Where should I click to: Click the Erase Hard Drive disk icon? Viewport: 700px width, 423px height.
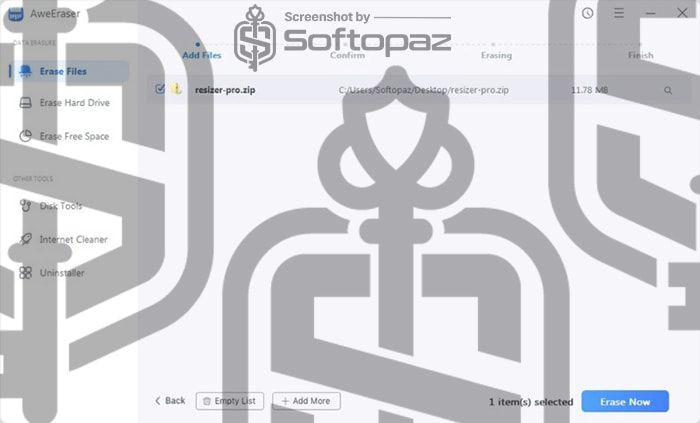click(x=25, y=103)
